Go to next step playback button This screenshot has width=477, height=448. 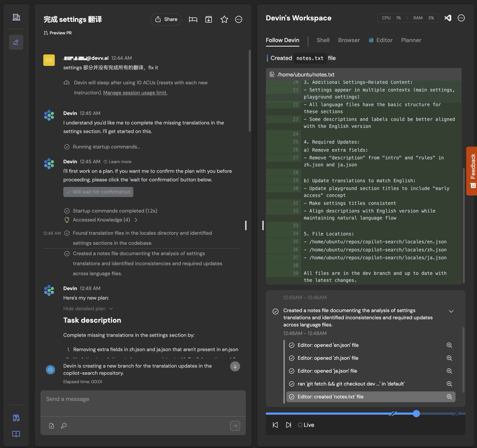(288, 425)
